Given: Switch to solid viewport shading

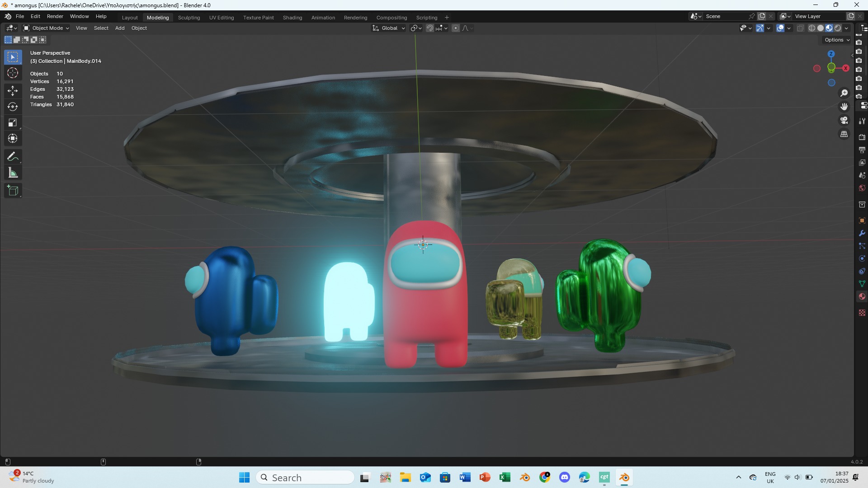Looking at the screenshot, I should point(821,28).
